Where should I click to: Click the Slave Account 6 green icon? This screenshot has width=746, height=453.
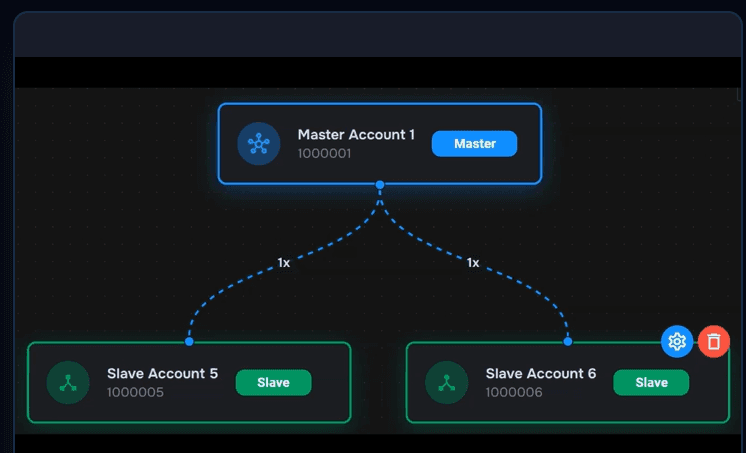pyautogui.click(x=447, y=383)
